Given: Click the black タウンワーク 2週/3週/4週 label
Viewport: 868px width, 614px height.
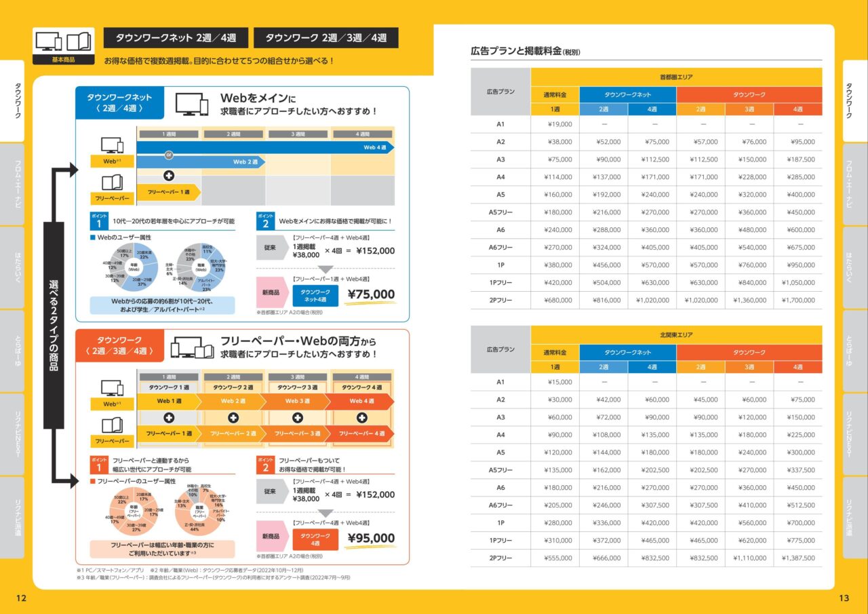Looking at the screenshot, I should pos(326,38).
